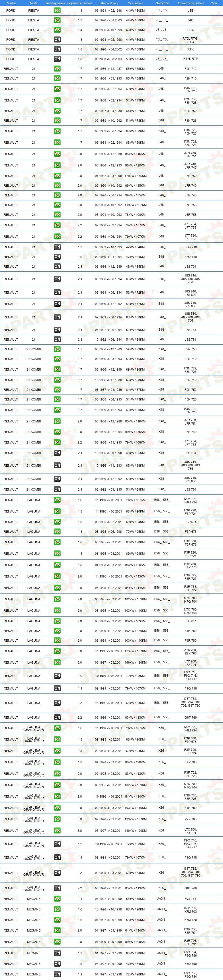
Task: Click the petrol PB icon in the Fiesta J6B row
Action: (57, 11)
